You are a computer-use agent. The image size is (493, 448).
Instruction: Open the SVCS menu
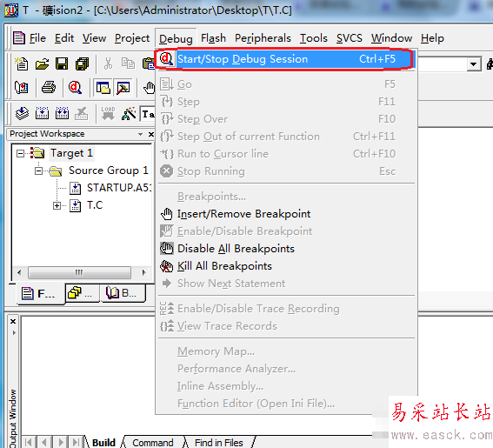coord(349,38)
